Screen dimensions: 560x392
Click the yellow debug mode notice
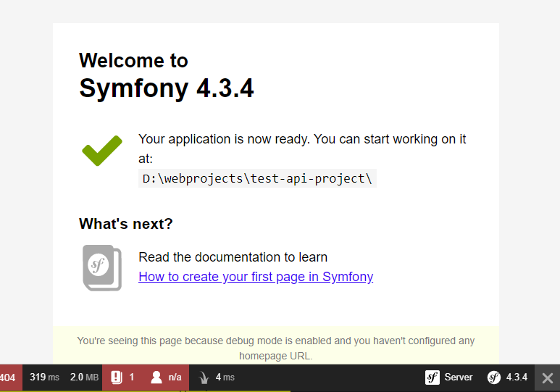(275, 348)
